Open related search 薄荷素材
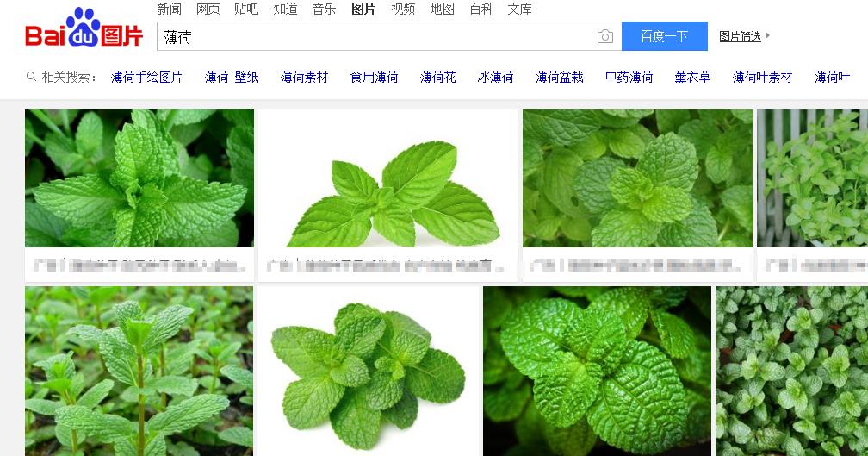 click(x=305, y=77)
